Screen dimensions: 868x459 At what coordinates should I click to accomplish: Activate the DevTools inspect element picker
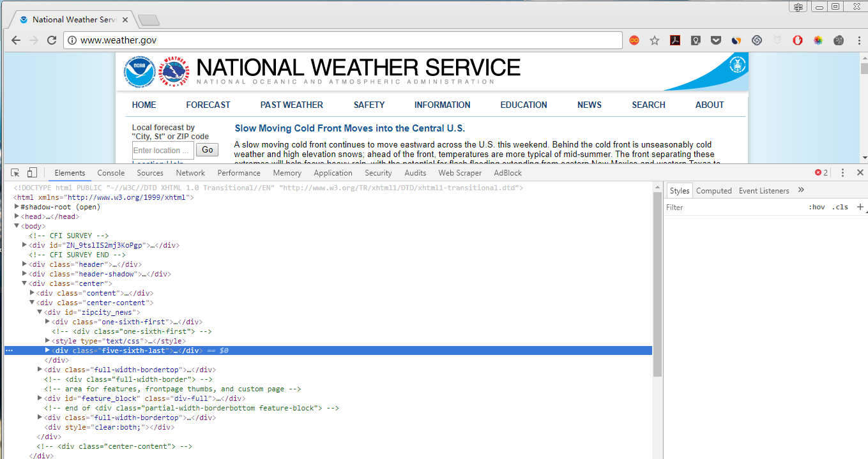(15, 173)
